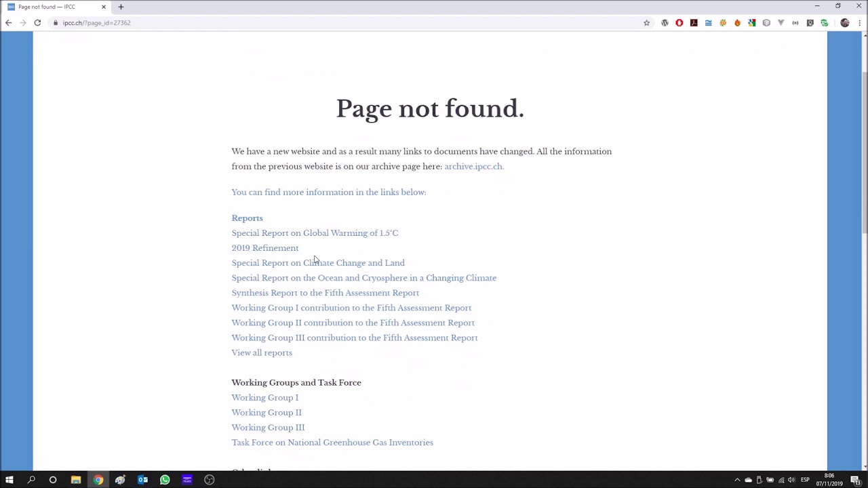Open the archive.ipcc.ch link

click(474, 167)
